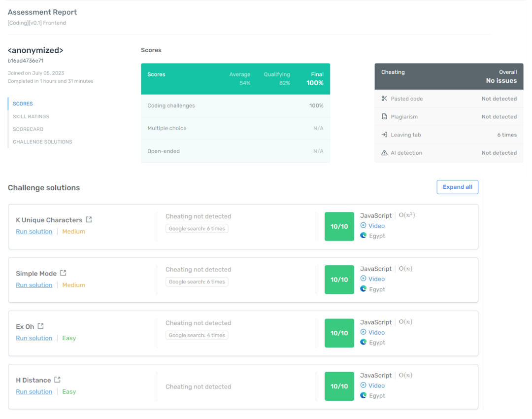Screen dimensions: 532x419
Task: Click the Leaving tab arrow icon
Action: coord(384,135)
